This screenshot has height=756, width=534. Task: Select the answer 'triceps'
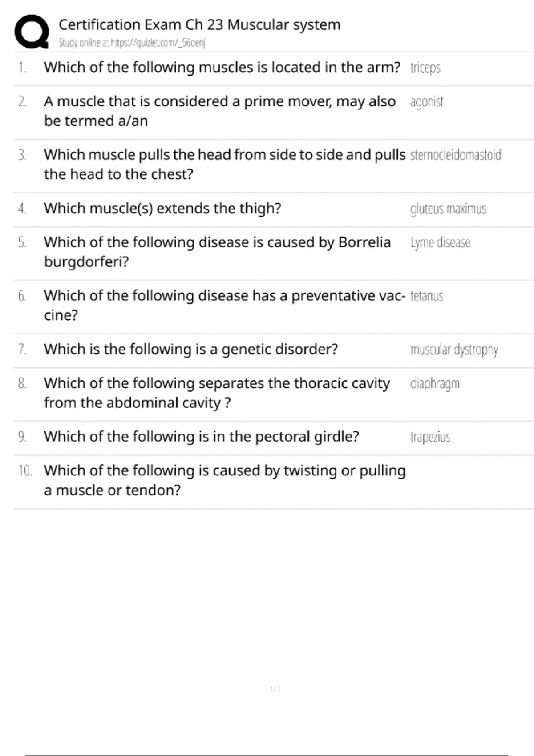click(425, 68)
